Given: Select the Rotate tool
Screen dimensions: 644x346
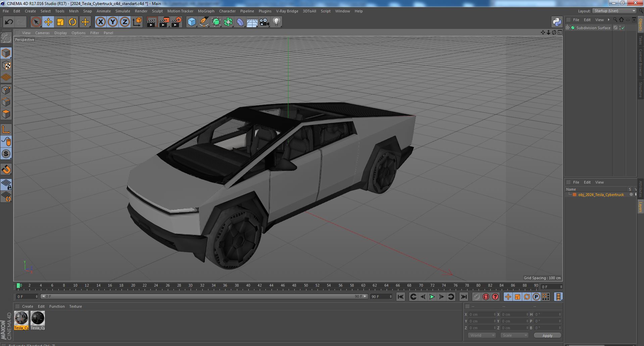Looking at the screenshot, I should click(x=72, y=22).
